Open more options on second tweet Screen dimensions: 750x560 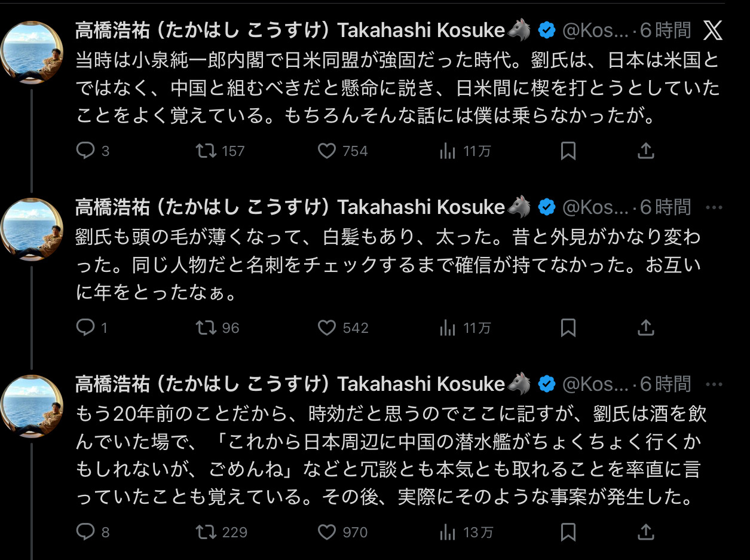pyautogui.click(x=714, y=207)
